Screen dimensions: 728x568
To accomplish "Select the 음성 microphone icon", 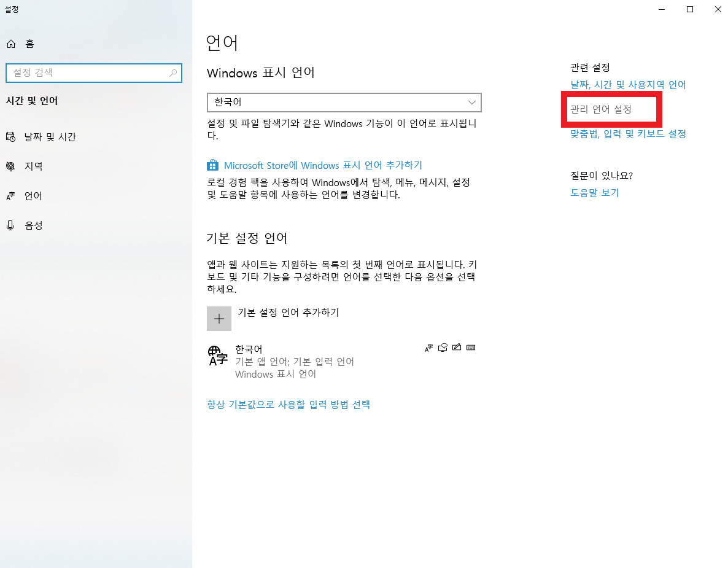I will point(10,226).
